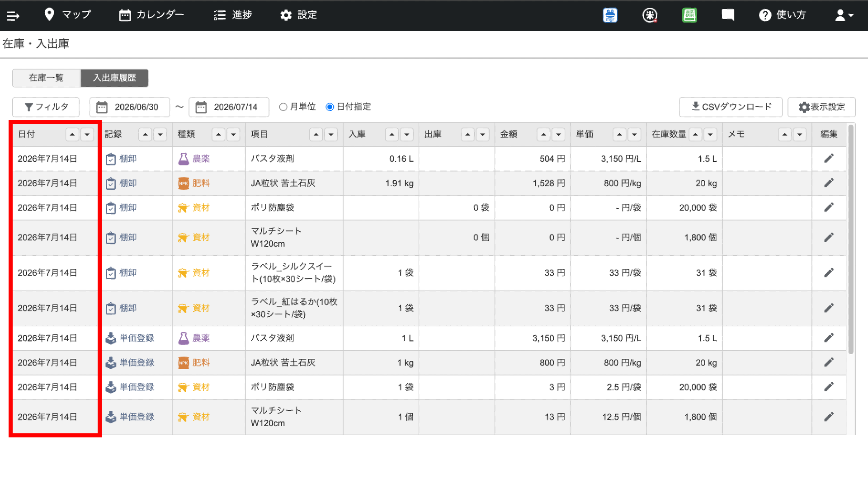Sort 金額 column descending
868x488 pixels.
(559, 134)
